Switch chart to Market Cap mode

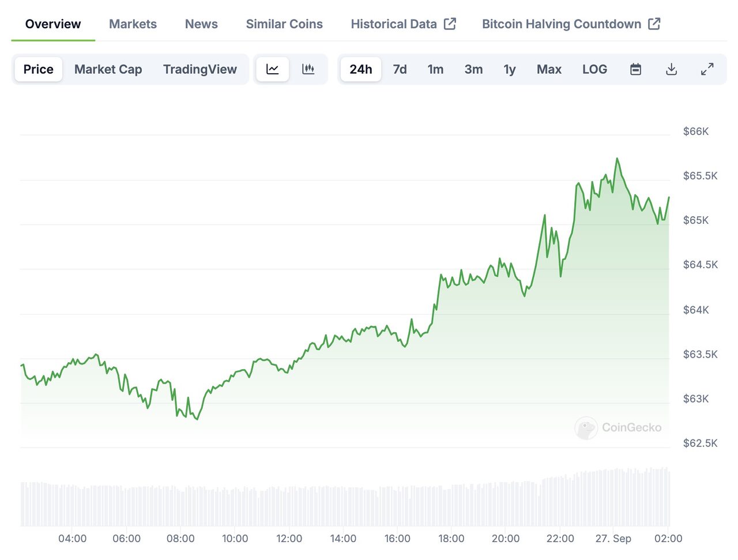coord(108,69)
